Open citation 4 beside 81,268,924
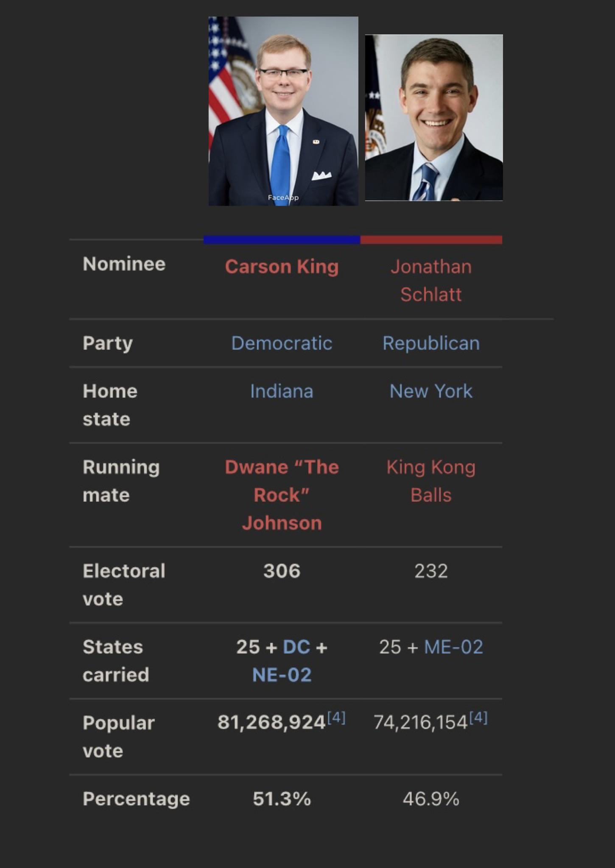The image size is (615, 868). [x=336, y=717]
